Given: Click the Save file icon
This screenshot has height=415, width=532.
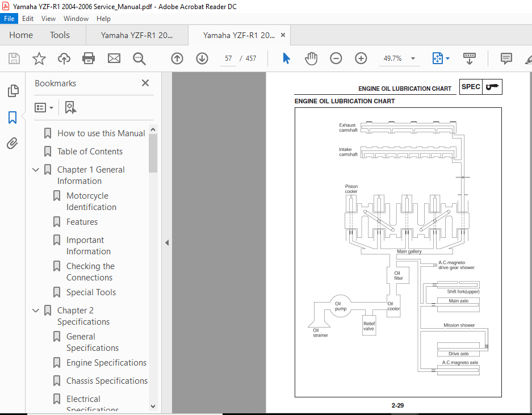Looking at the screenshot, I should 14,58.
